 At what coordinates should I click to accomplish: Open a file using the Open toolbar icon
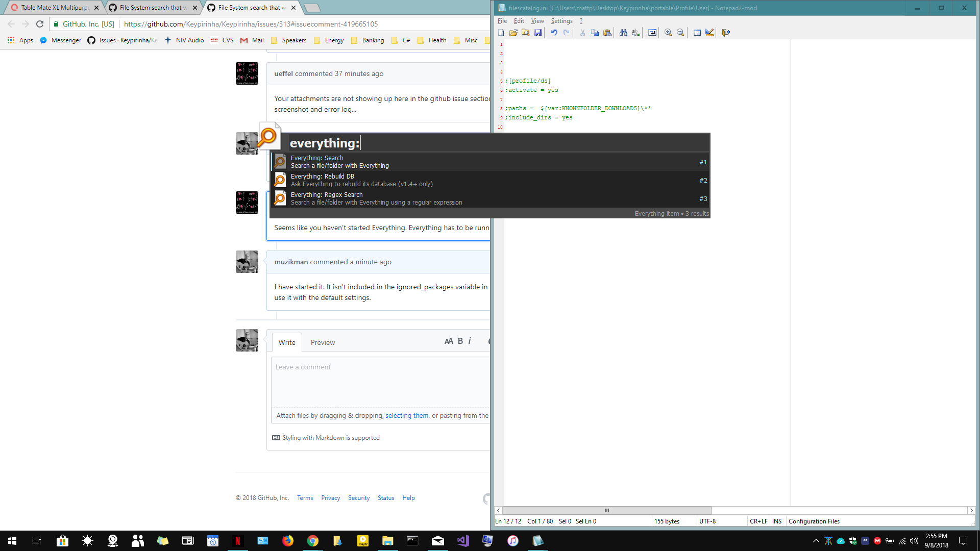[x=513, y=33]
